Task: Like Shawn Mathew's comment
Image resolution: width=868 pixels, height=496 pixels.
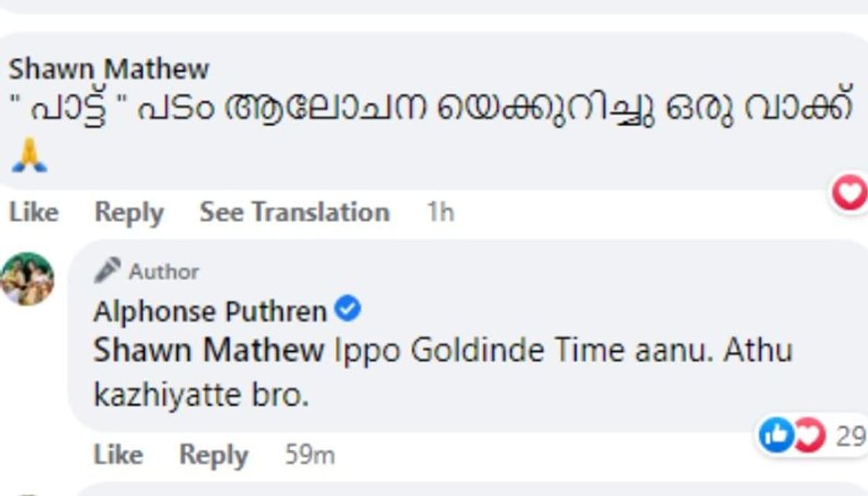Action: pyautogui.click(x=33, y=212)
